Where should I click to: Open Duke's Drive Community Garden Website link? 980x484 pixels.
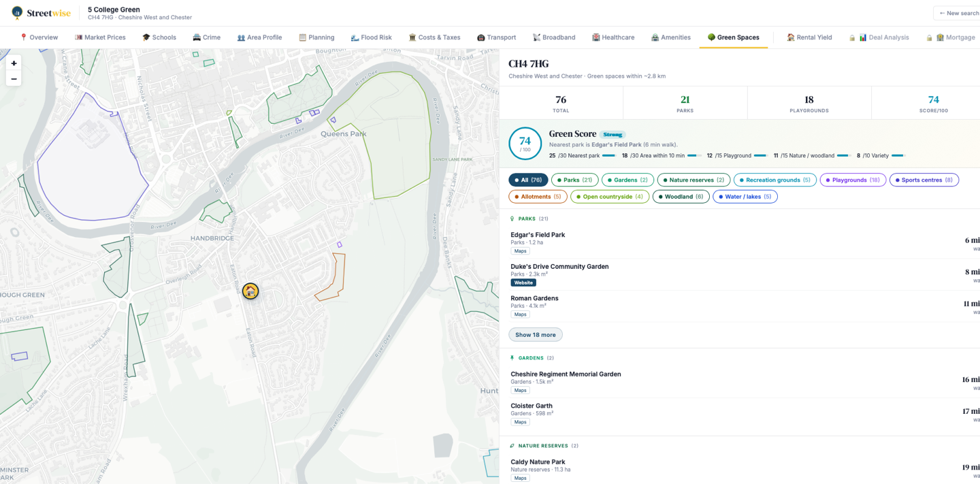(523, 283)
